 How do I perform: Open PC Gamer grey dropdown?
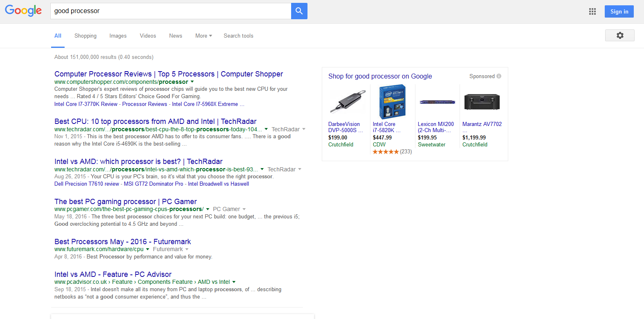(x=229, y=209)
